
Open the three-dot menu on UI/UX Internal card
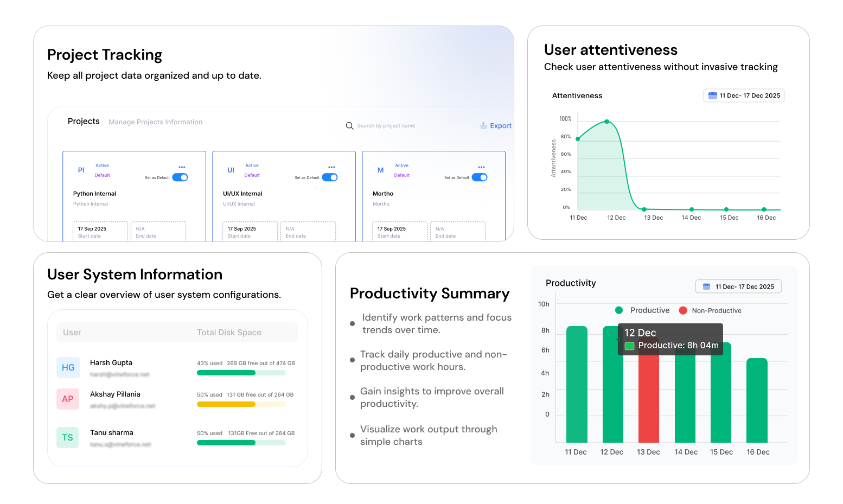click(x=331, y=167)
